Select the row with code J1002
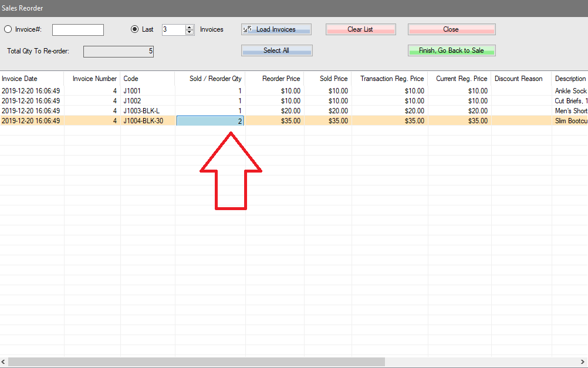The height and width of the screenshot is (368, 588). 294,101
